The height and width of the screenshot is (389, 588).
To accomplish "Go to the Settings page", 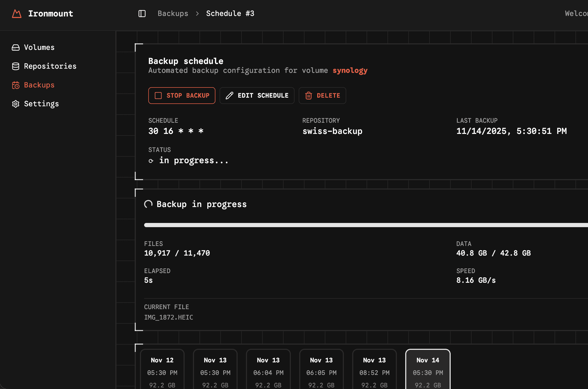I will coord(41,104).
